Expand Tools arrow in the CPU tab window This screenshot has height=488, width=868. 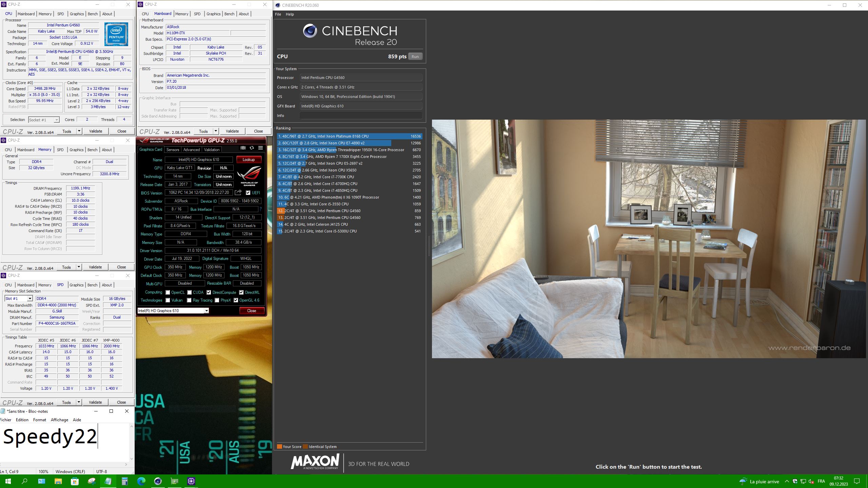tap(79, 131)
